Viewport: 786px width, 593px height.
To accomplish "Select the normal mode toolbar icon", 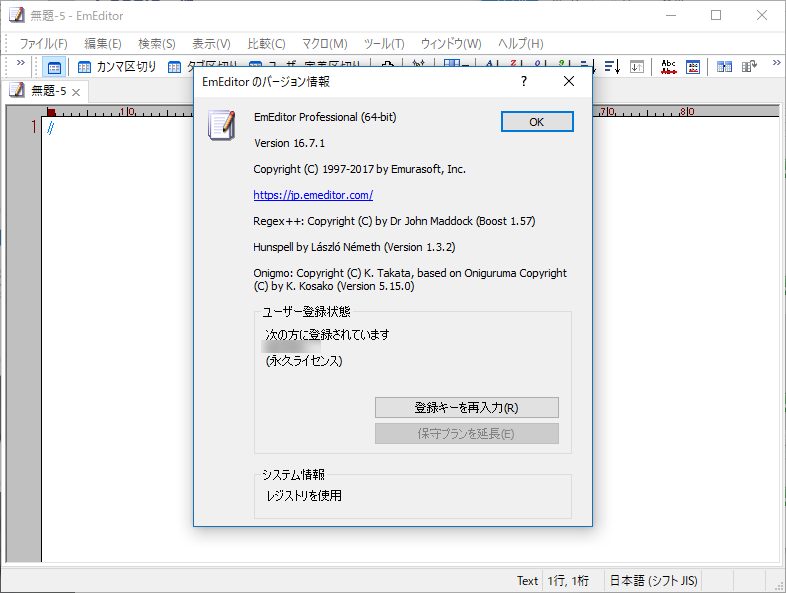I will pos(54,67).
